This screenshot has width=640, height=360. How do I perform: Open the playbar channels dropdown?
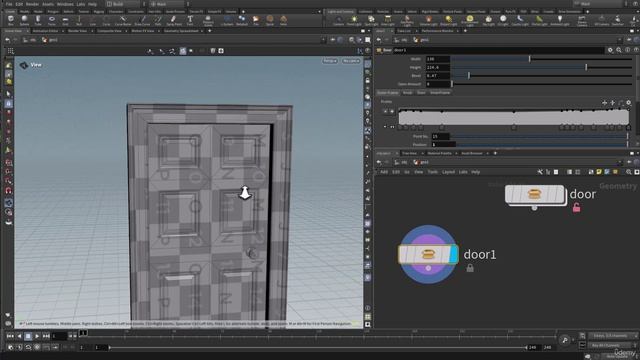tap(612, 336)
